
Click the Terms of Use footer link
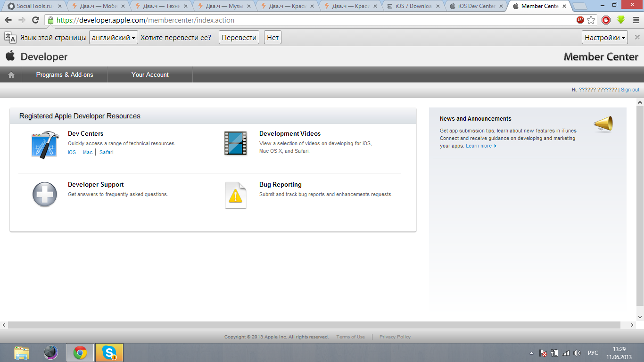click(x=350, y=337)
